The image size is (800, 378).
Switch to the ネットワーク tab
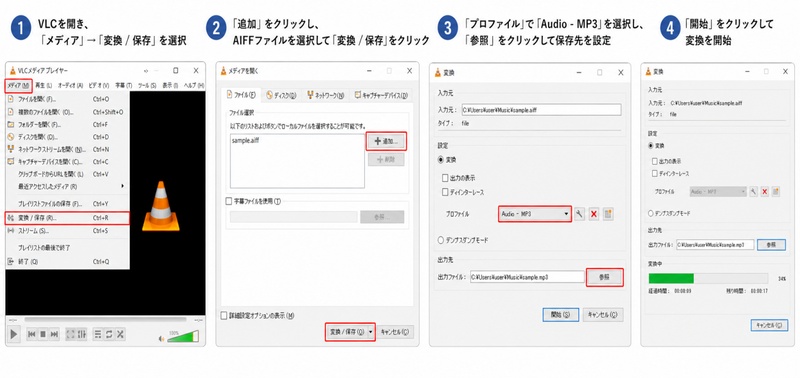pos(326,95)
